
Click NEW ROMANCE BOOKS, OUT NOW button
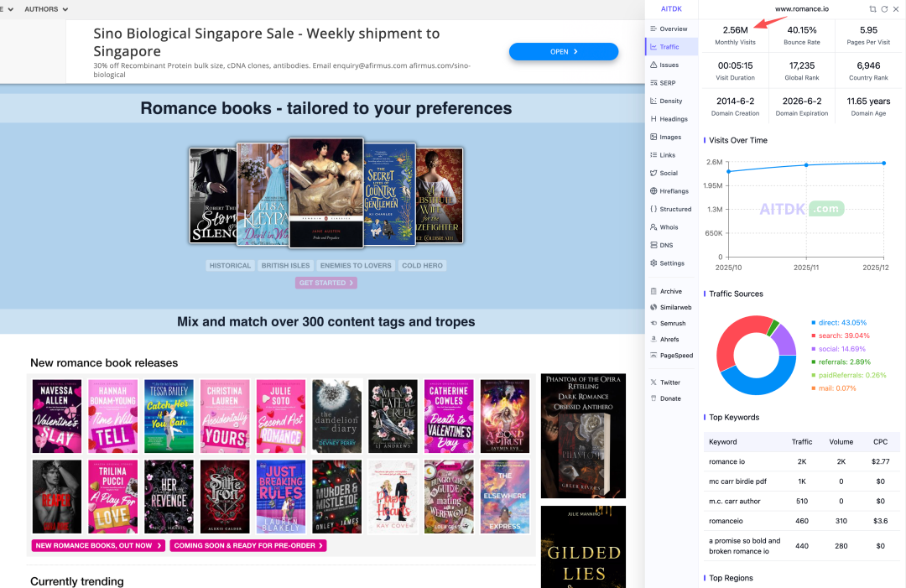coord(98,545)
